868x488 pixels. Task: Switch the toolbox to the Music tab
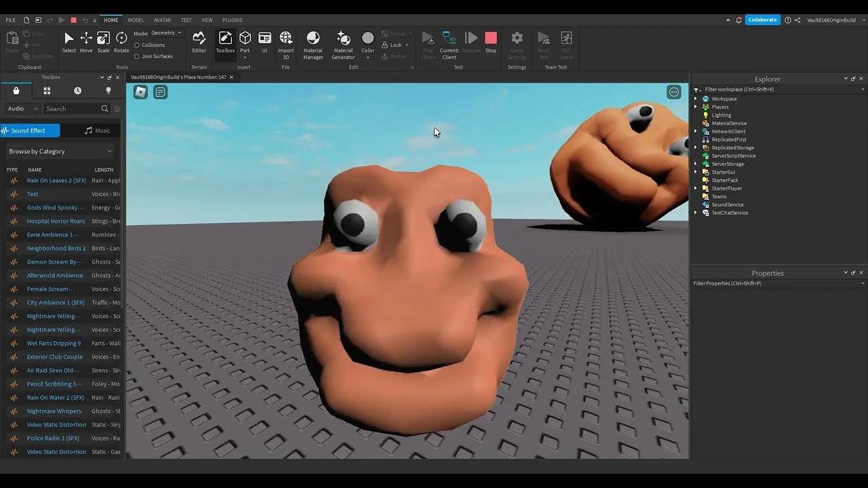coord(97,131)
